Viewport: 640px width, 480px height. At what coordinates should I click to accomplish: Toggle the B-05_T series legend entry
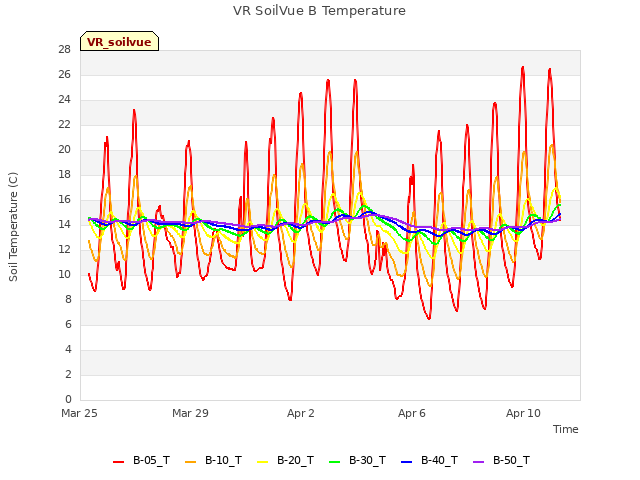(x=141, y=461)
